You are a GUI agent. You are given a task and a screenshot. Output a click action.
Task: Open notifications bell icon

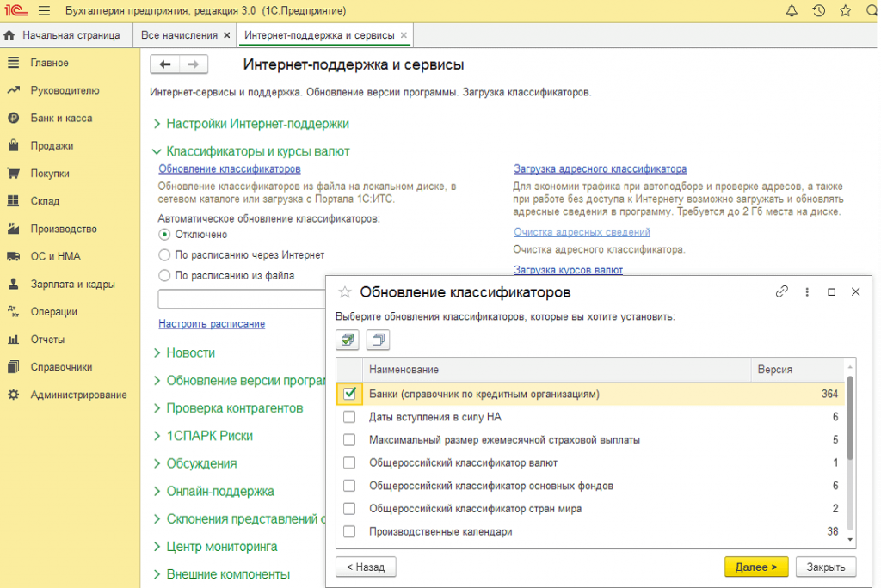[792, 10]
